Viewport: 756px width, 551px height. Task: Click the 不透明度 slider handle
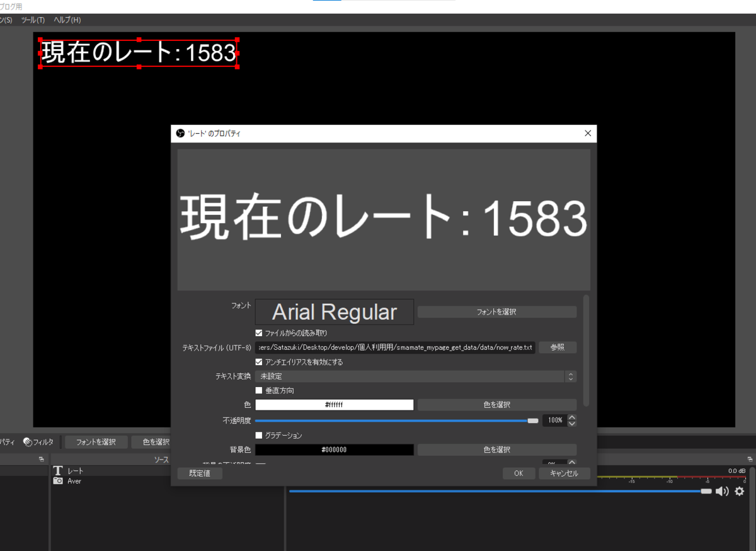[x=533, y=420]
